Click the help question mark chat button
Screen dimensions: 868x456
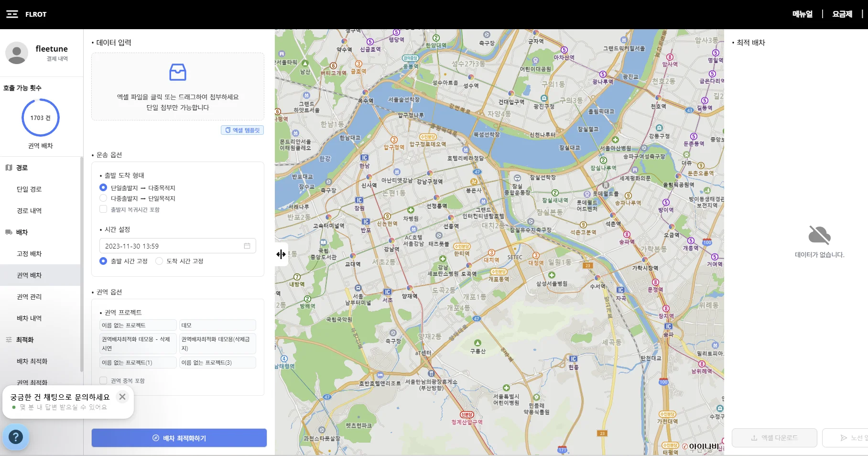coord(16,437)
